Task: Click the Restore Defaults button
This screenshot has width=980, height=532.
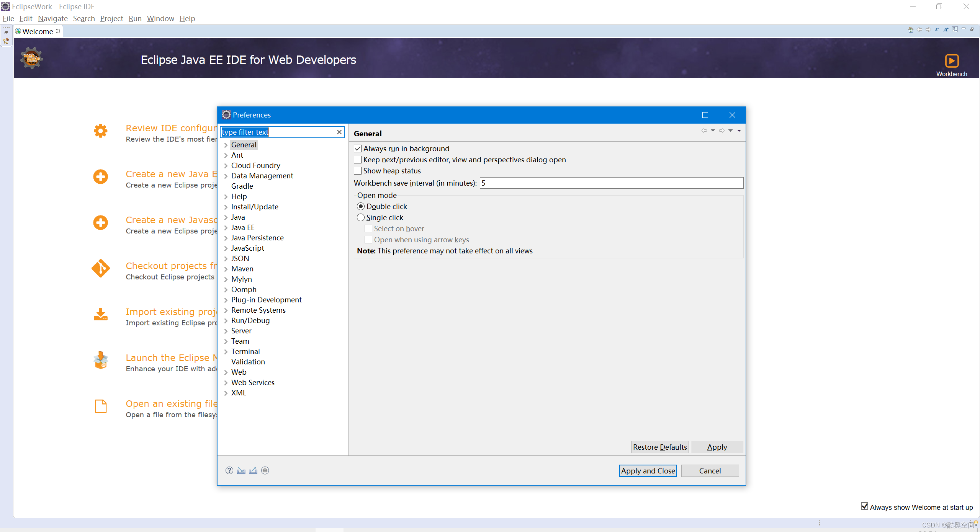Action: (x=660, y=447)
